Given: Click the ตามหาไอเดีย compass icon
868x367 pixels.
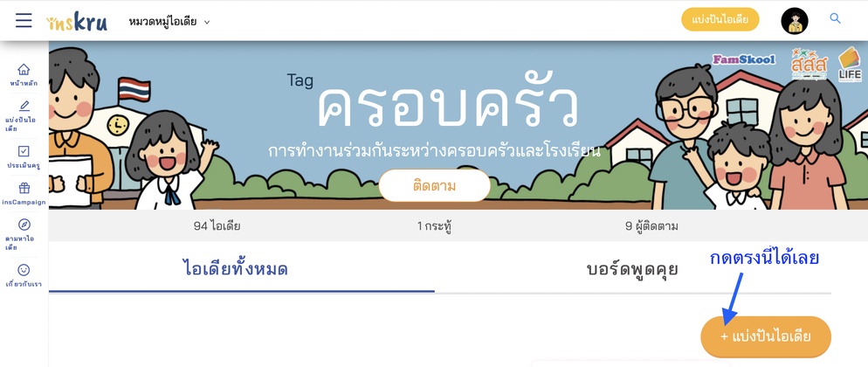Looking at the screenshot, I should pyautogui.click(x=24, y=225).
